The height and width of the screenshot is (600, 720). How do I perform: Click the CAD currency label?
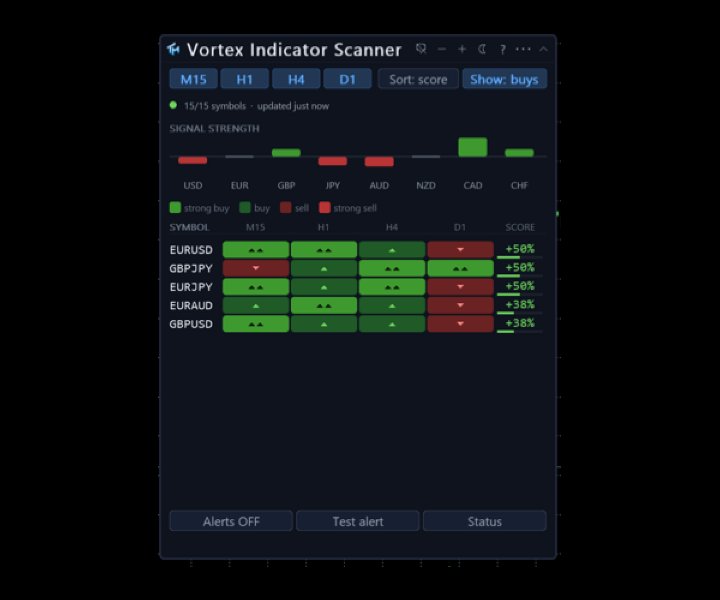coord(472,185)
